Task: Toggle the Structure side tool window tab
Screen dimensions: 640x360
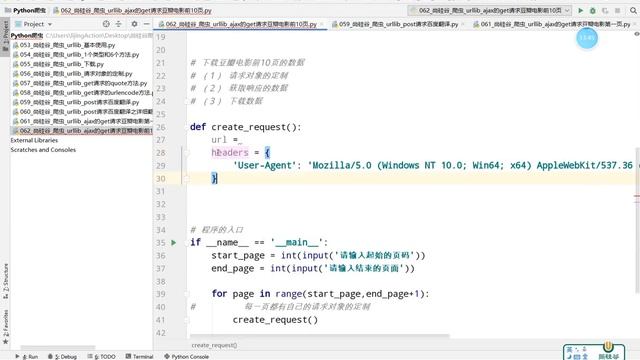Action: click(5, 282)
